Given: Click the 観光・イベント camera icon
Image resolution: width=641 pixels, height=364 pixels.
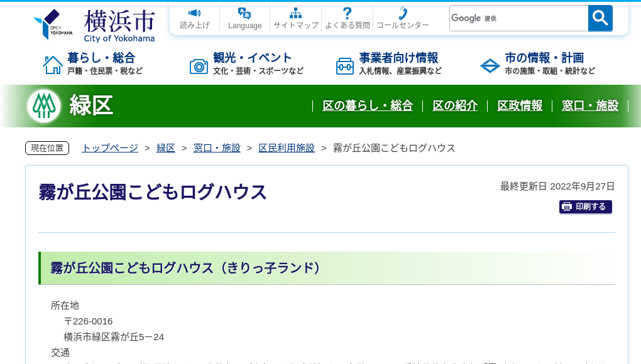Looking at the screenshot, I should point(199,65).
